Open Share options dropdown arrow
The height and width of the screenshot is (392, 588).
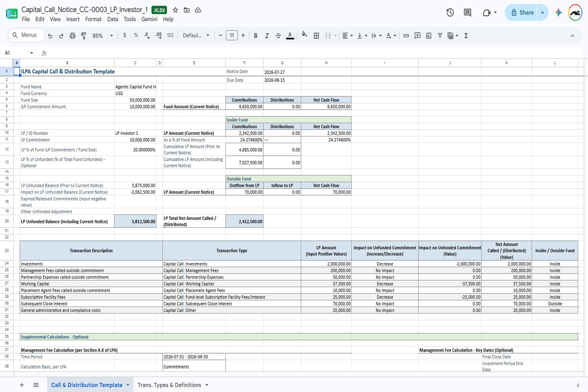pos(543,13)
